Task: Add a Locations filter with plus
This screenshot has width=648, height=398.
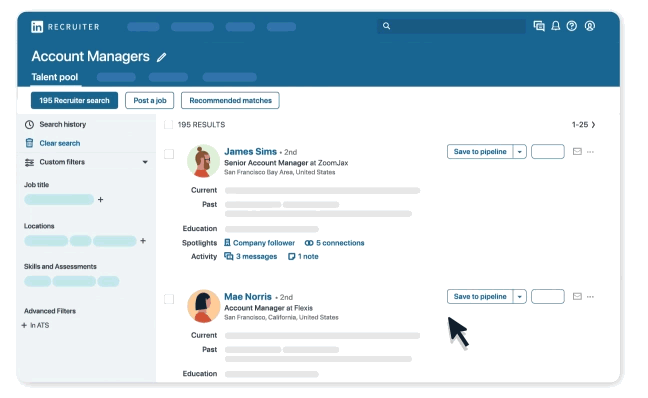Action: coord(143,241)
